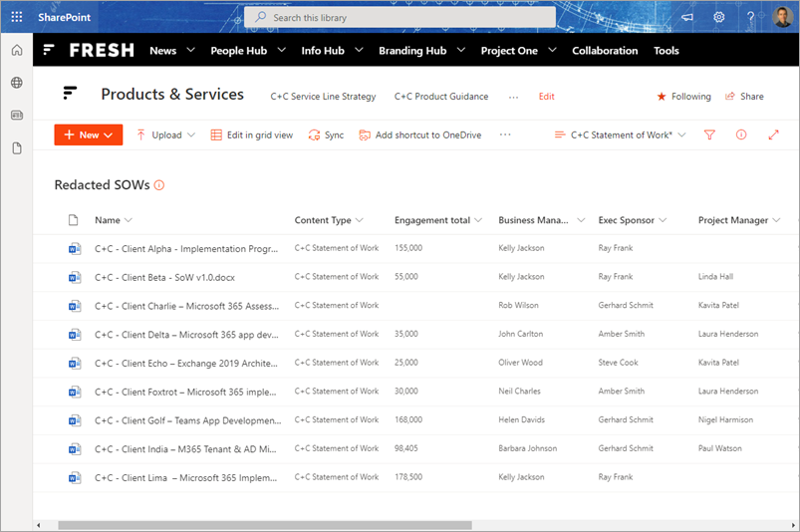Click the Word icon for Client Echo

[75, 364]
